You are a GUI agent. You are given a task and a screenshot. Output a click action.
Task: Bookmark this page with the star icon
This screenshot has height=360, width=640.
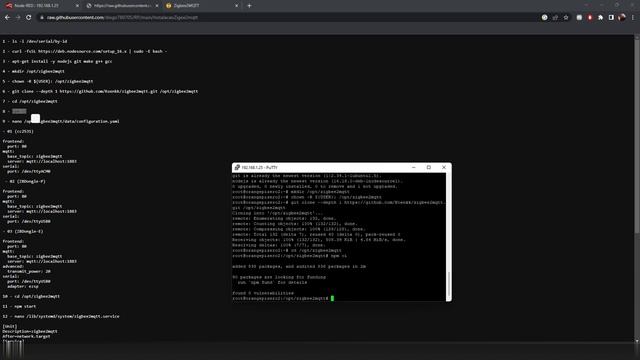(x=566, y=18)
